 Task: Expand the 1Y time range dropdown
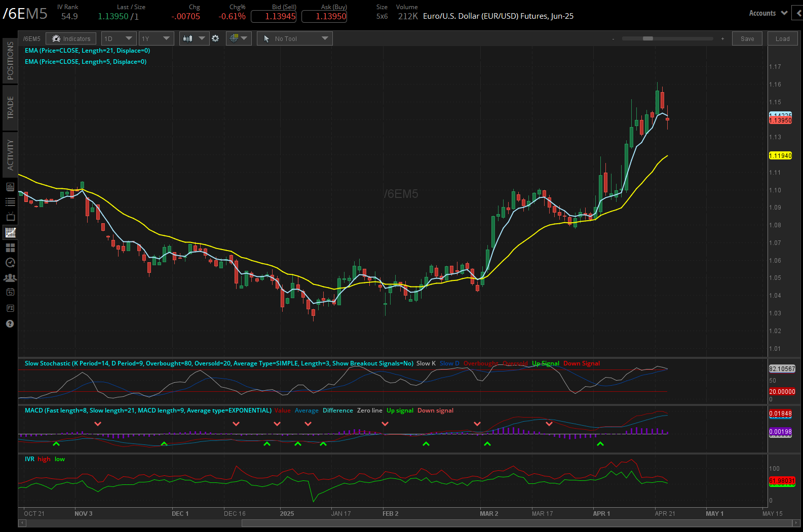tap(157, 38)
